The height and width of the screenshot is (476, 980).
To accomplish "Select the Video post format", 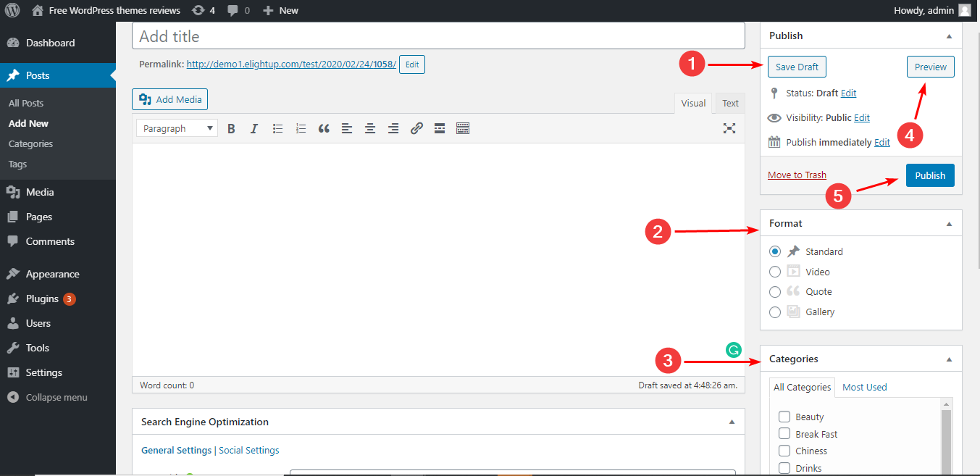I will click(x=775, y=272).
